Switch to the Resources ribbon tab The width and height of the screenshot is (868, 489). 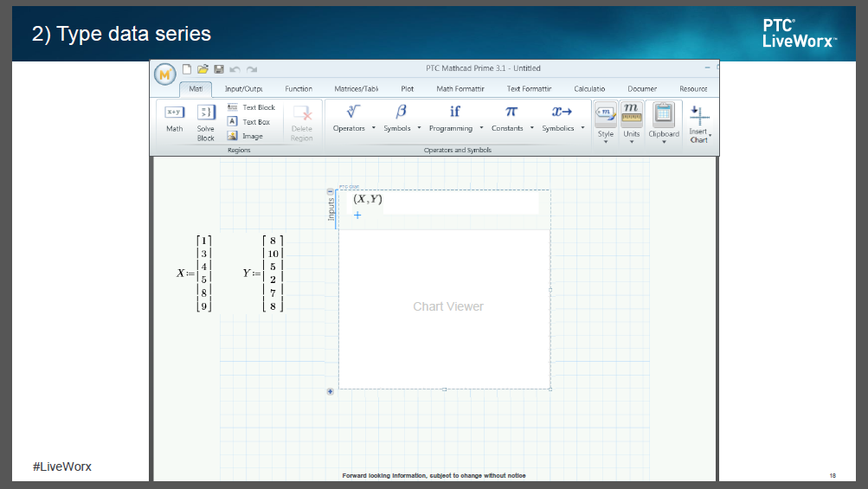[693, 88]
